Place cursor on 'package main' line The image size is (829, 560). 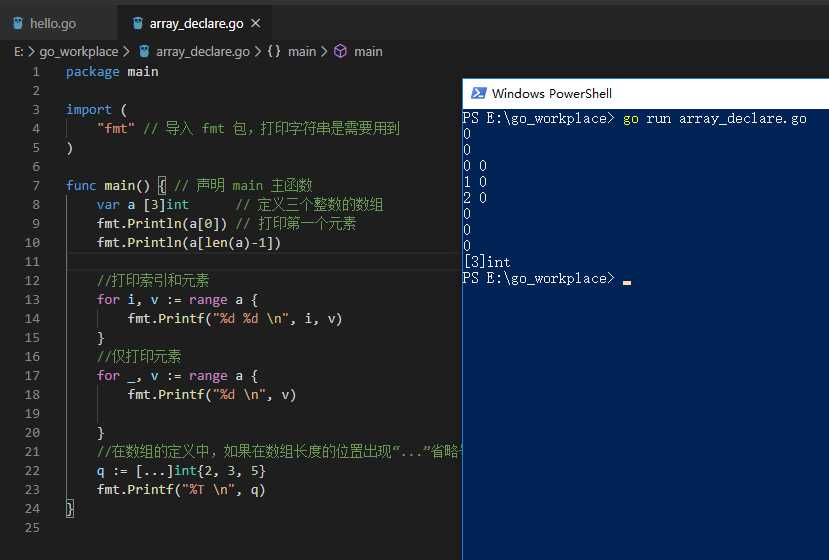pyautogui.click(x=112, y=71)
